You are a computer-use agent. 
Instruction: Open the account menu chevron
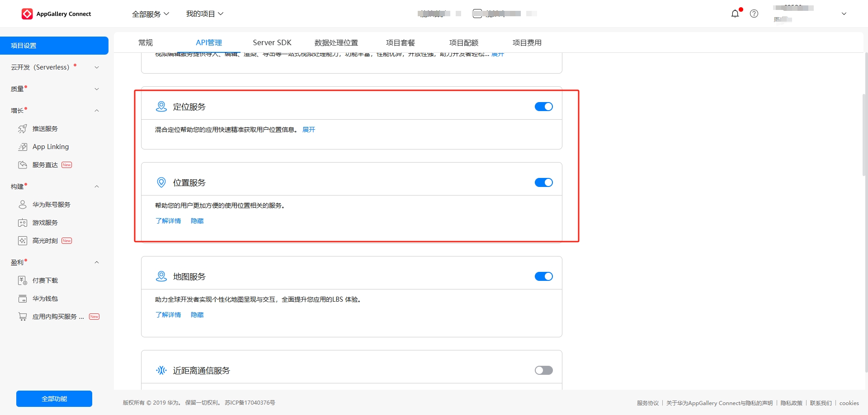click(x=844, y=14)
